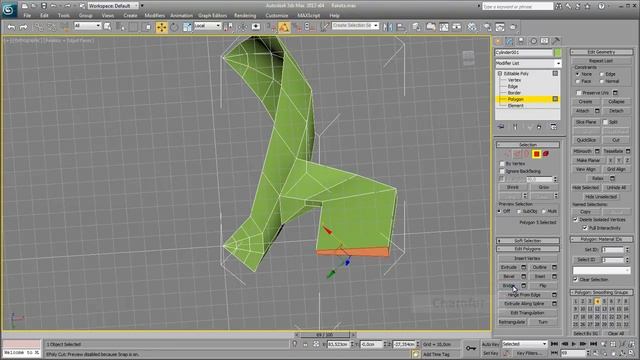Screen dimensions: 640x360
Task: Toggle the Full Interactivity checkbox
Action: pyautogui.click(x=585, y=228)
